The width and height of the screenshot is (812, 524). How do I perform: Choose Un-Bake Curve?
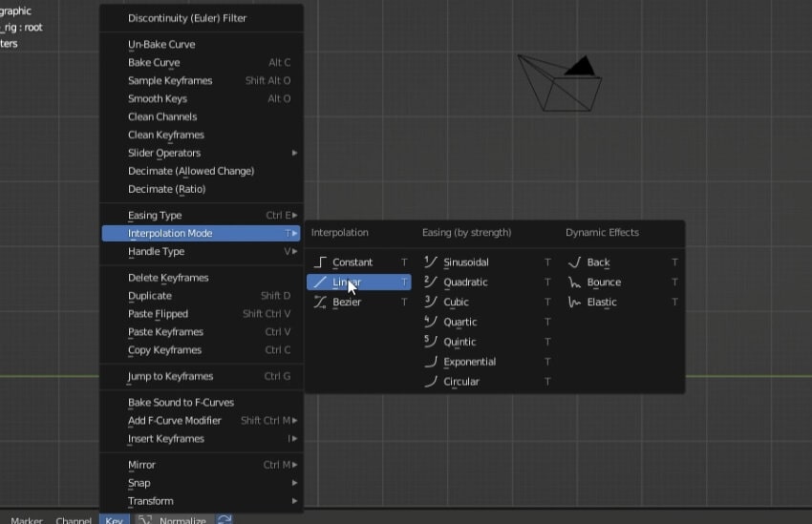[x=202, y=45]
